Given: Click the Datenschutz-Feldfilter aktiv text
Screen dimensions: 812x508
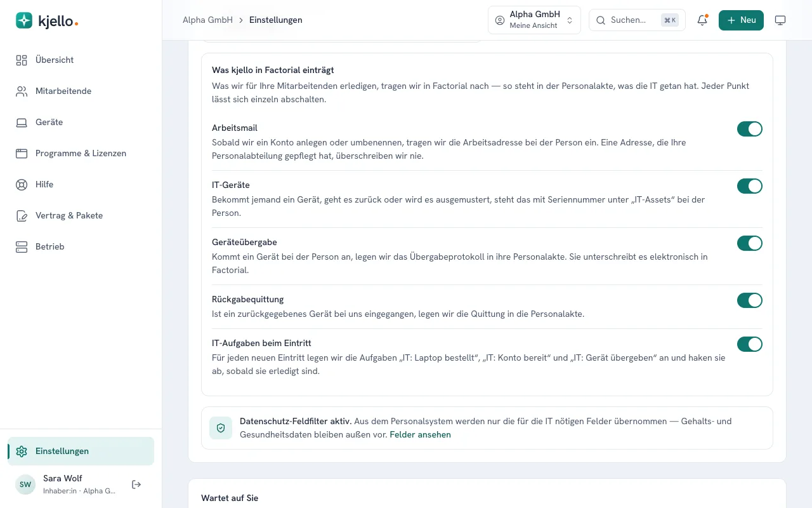Looking at the screenshot, I should pos(296,421).
